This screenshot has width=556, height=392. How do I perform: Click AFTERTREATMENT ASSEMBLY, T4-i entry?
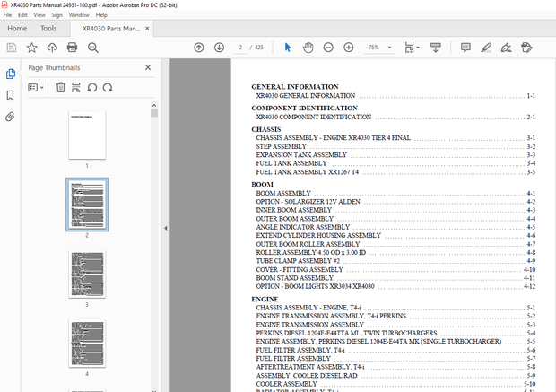(x=310, y=367)
